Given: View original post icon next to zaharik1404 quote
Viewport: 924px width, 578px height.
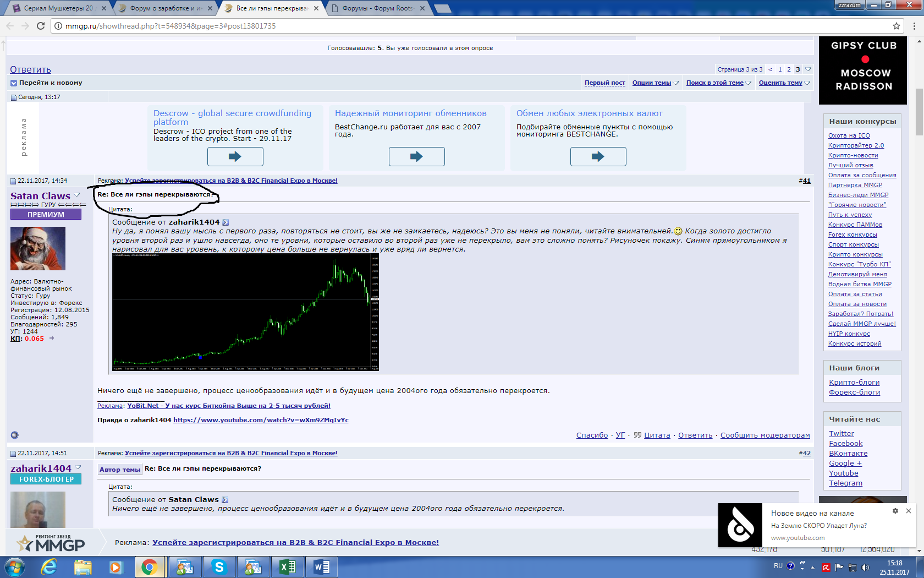Looking at the screenshot, I should [x=226, y=222].
